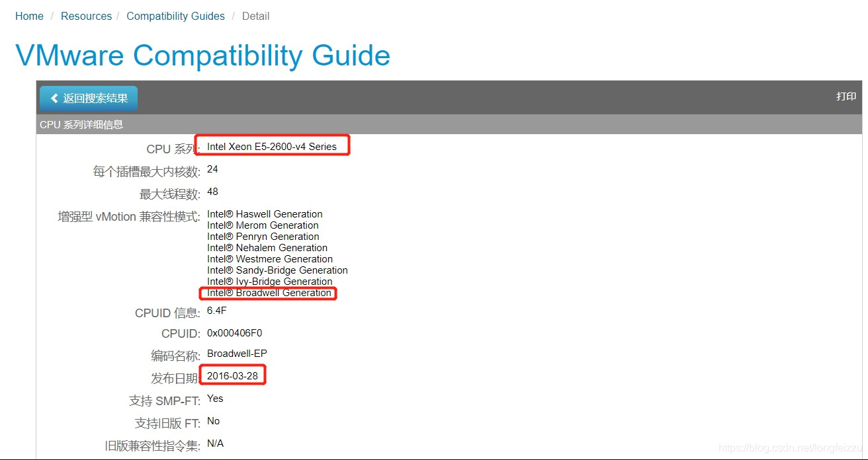Select the SMP-FT value Yes
Screen dimensions: 868x460
215,399
